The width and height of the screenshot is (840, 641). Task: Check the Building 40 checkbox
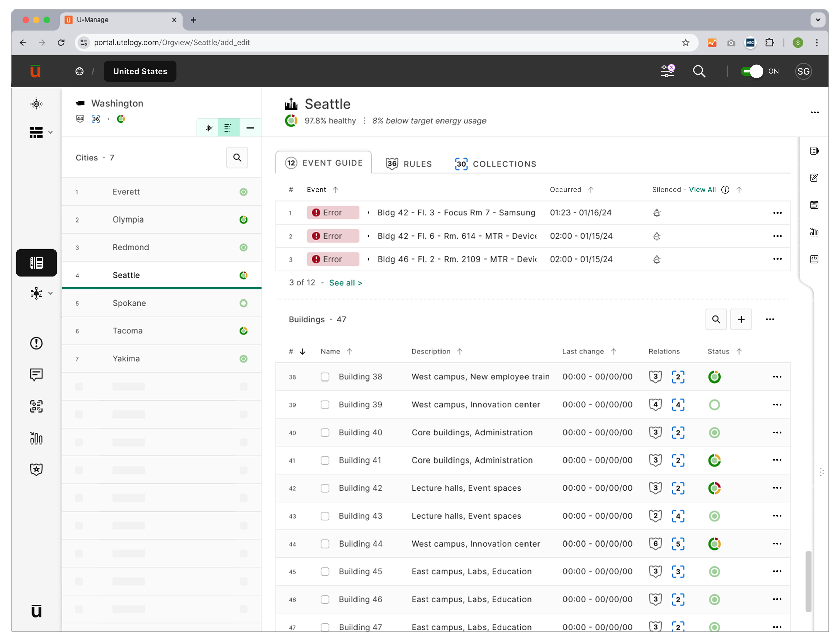click(325, 433)
